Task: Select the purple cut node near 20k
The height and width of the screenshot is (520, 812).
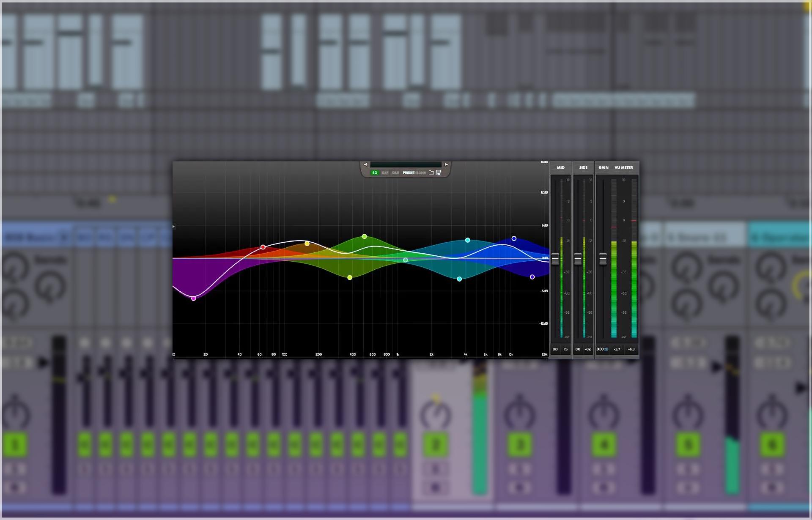Action: (x=532, y=277)
